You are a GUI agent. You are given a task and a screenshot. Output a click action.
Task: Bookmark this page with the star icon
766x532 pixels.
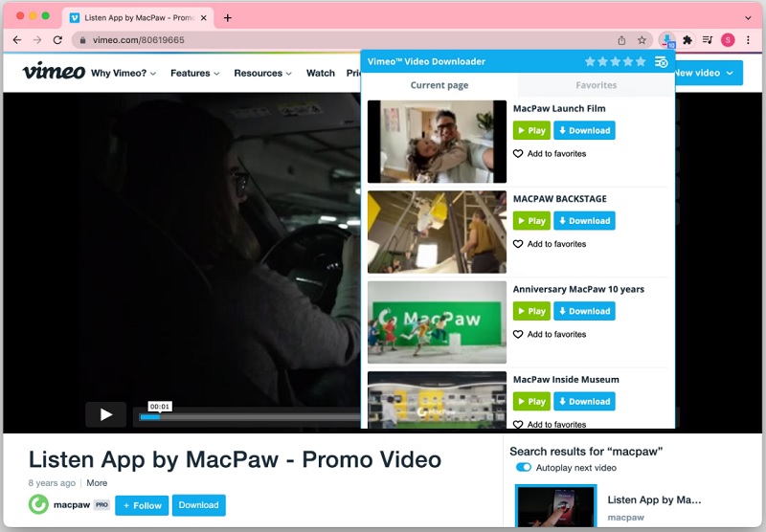642,40
